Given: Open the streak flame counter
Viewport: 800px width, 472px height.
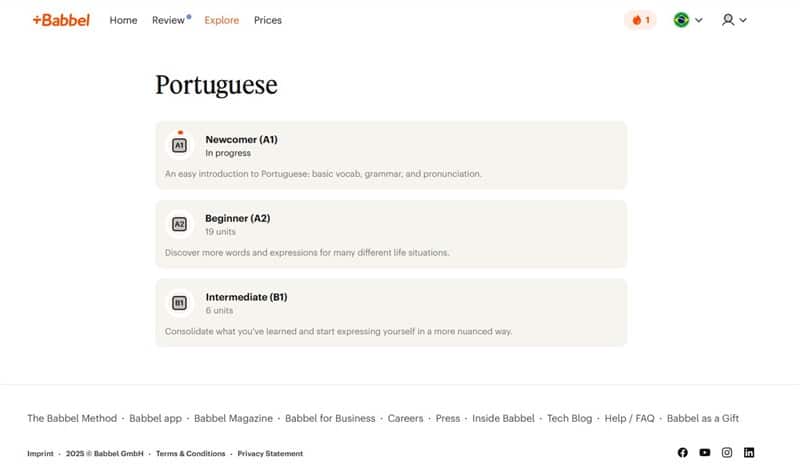Looking at the screenshot, I should 640,20.
